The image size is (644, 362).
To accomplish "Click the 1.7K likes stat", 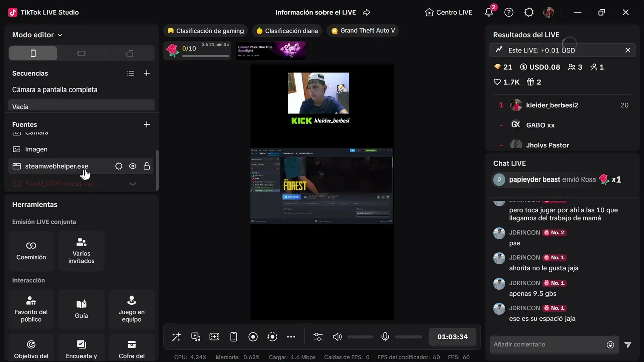I will (x=506, y=82).
